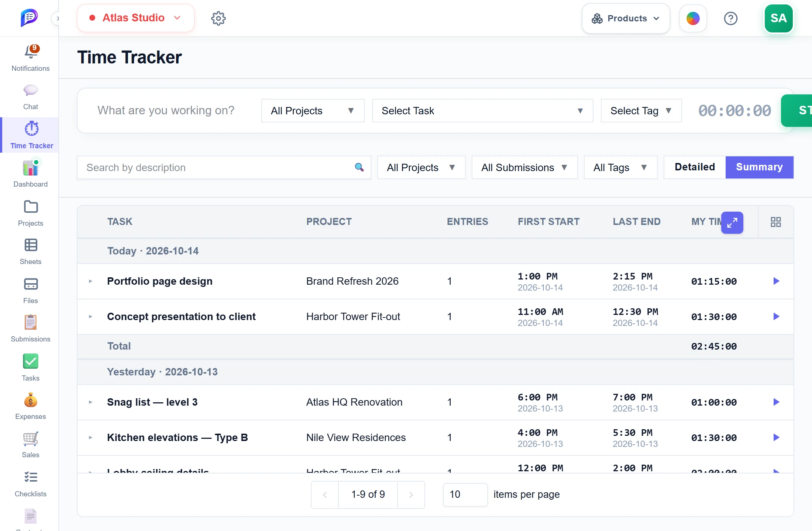The image size is (812, 531).
Task: Switch to the Summary view tab
Action: (760, 167)
